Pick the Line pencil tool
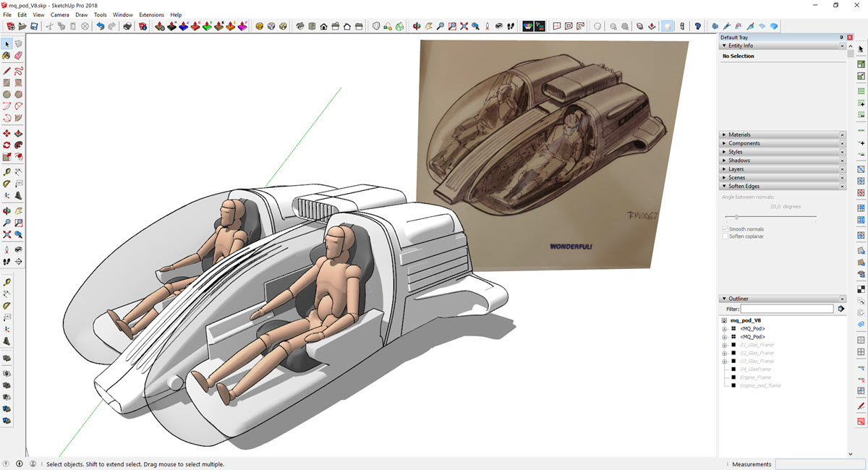 pos(7,71)
